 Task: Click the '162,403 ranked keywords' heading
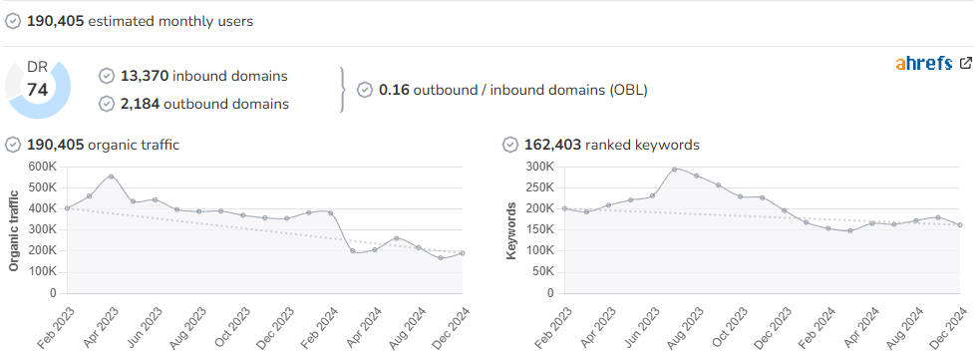point(612,146)
